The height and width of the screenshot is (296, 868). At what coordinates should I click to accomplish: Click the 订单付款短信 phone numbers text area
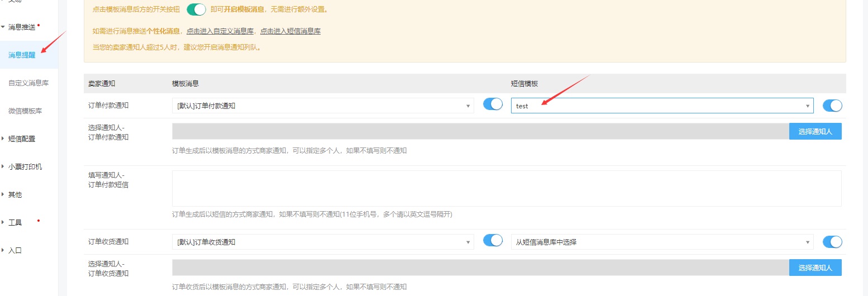pos(507,188)
